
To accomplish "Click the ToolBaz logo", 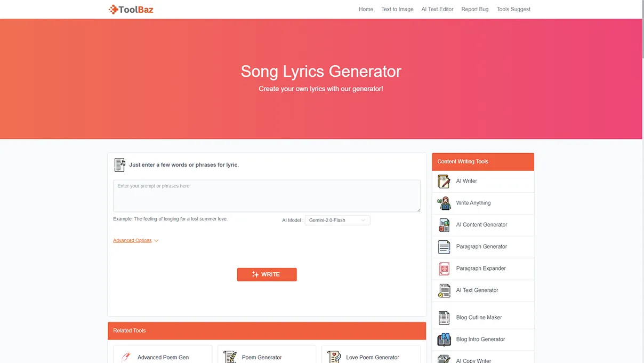I will pos(131,9).
